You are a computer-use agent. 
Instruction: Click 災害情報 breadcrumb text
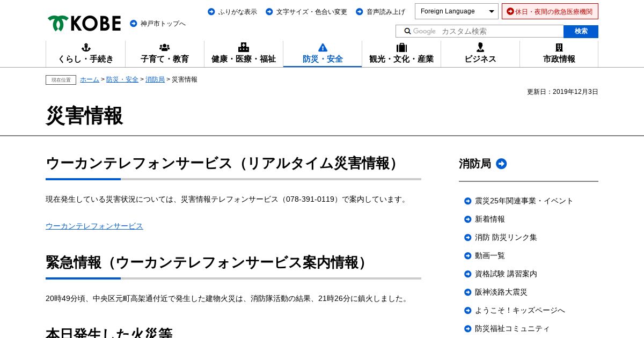coord(185,79)
